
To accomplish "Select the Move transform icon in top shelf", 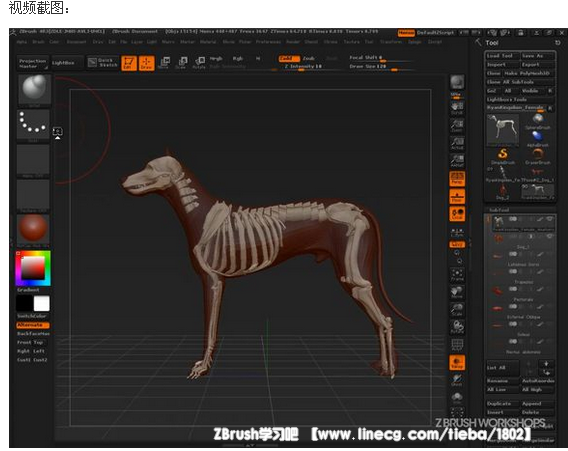I will [164, 63].
